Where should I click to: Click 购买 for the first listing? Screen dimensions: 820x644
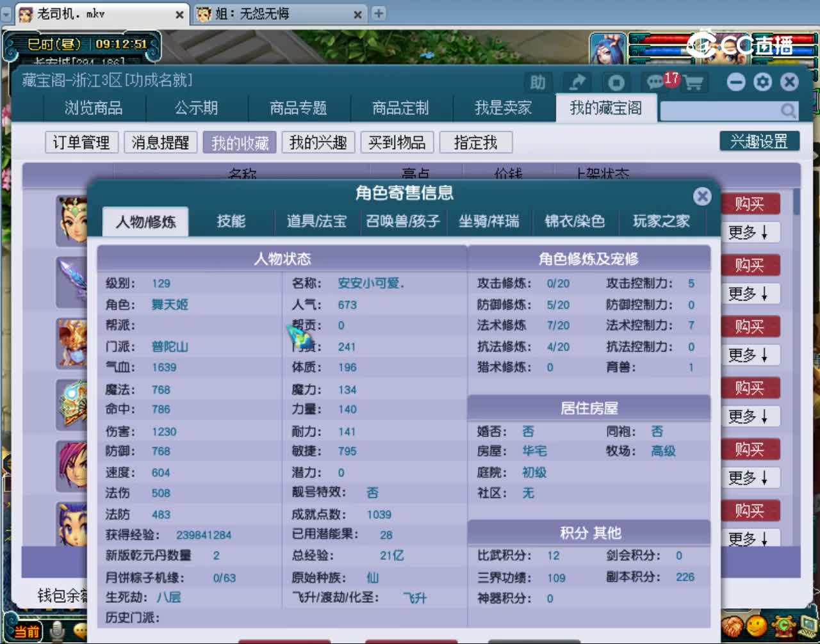point(750,204)
